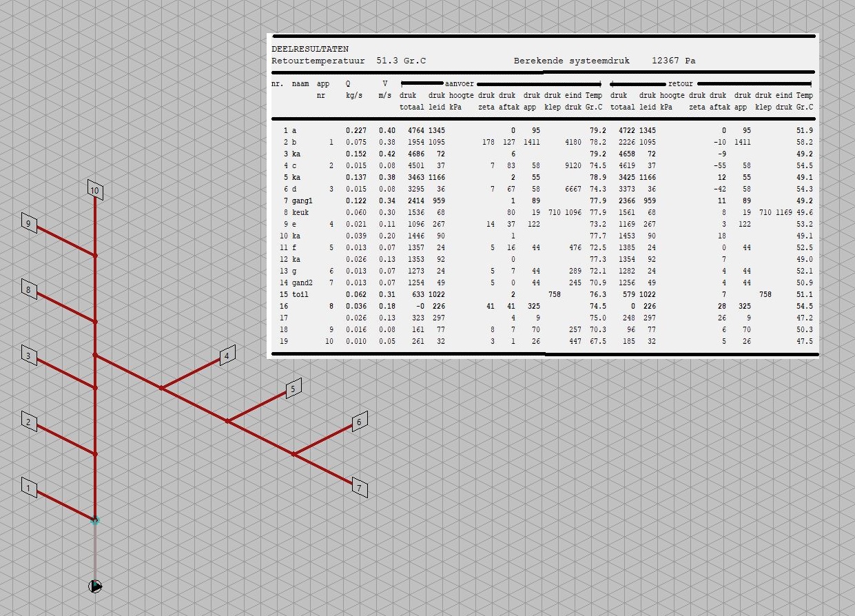Click node tag 8 on the left branch
855x616 pixels.
28,290
